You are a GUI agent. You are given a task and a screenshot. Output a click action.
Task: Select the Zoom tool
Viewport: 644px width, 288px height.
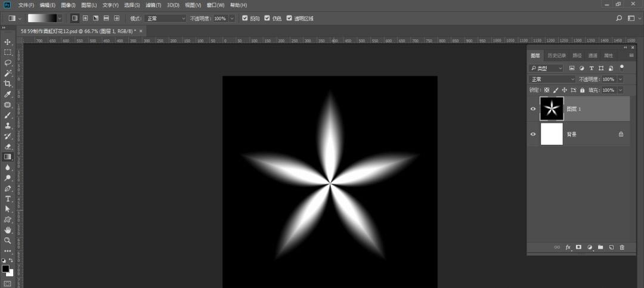click(7, 241)
